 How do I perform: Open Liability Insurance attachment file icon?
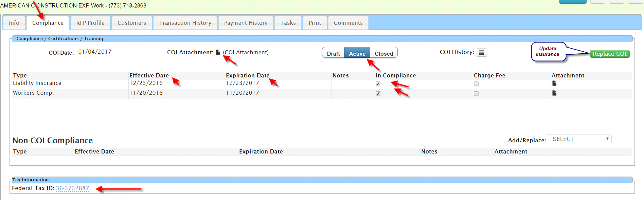554,83
